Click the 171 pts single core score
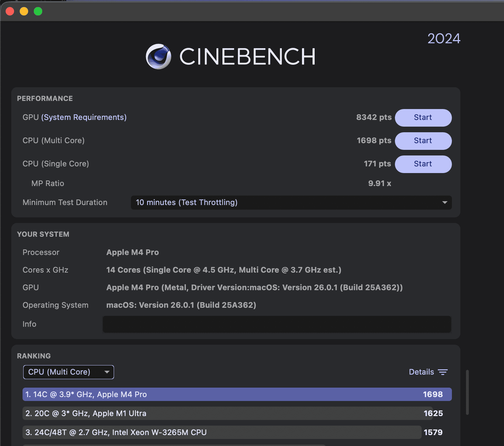504x446 pixels. coord(377,164)
